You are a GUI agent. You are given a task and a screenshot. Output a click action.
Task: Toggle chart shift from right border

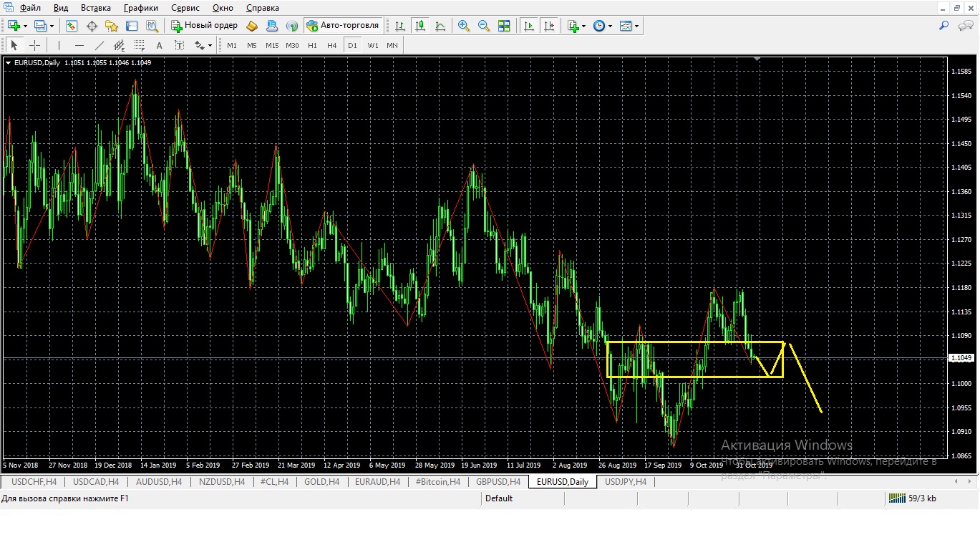tap(549, 26)
